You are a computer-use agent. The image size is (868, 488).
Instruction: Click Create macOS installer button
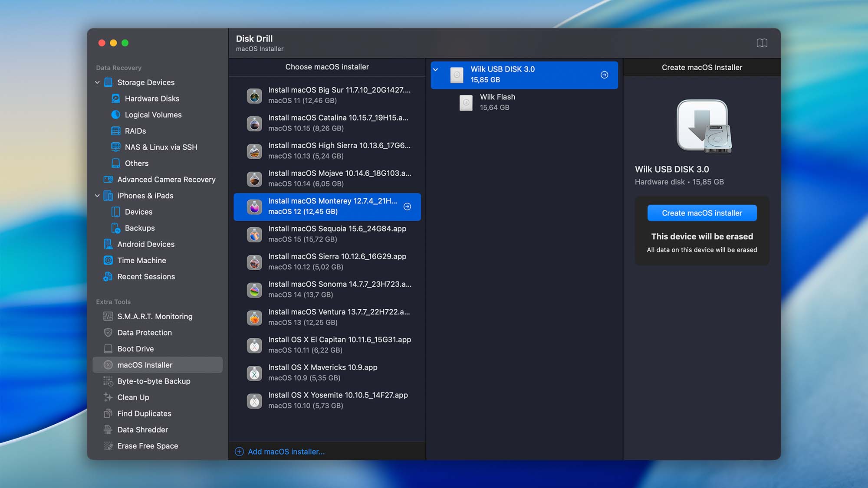pyautogui.click(x=702, y=213)
